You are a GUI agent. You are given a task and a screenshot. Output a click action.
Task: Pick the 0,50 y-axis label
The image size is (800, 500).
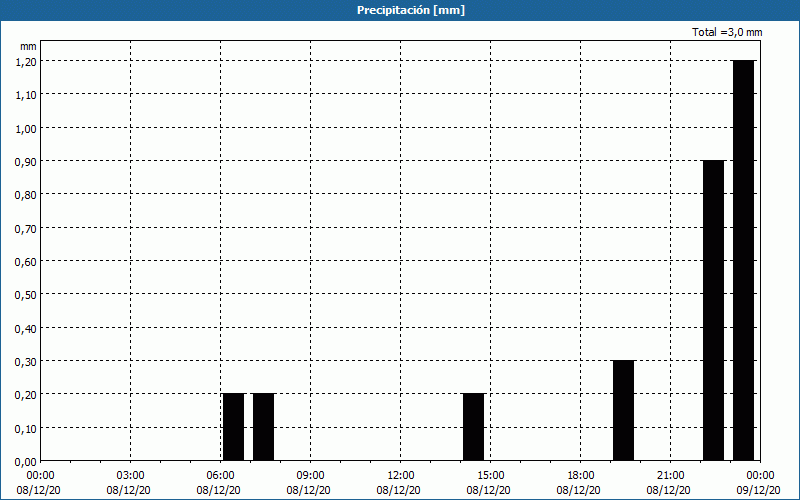26,295
